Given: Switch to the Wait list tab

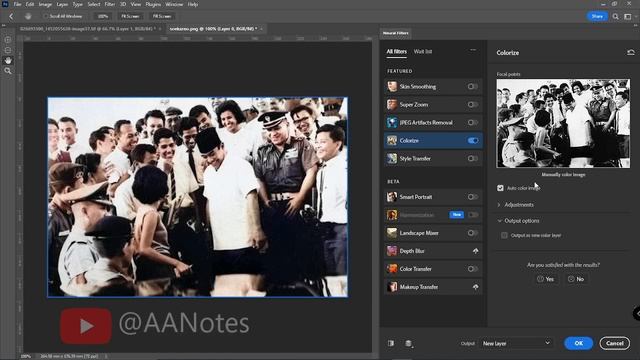Looking at the screenshot, I should click(x=423, y=51).
